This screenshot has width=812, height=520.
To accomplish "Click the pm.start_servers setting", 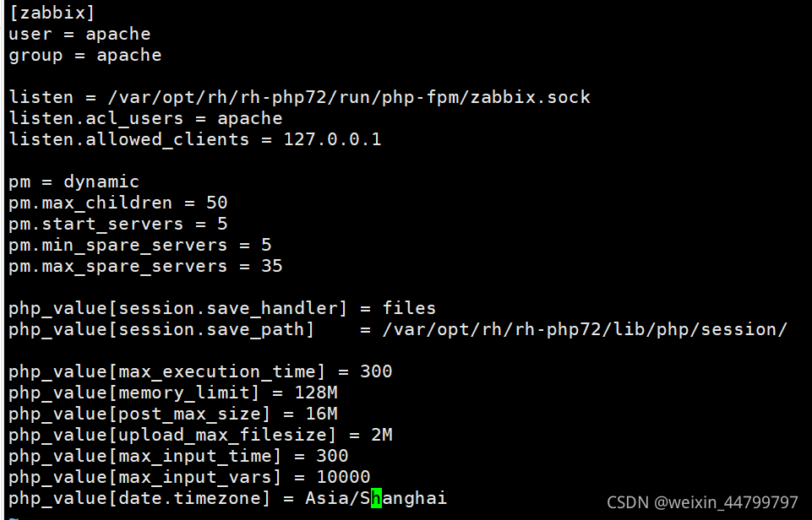I will pos(118,224).
